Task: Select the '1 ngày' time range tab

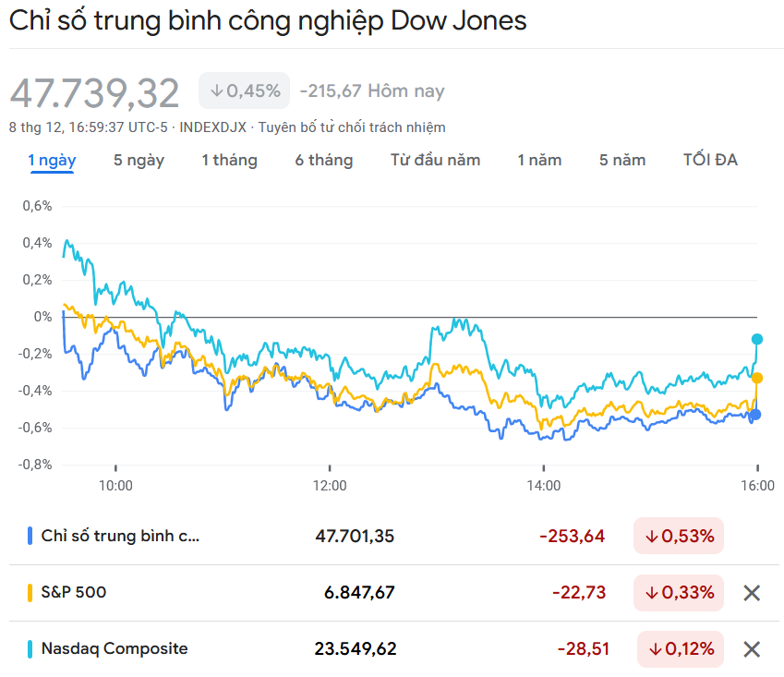Action: pyautogui.click(x=52, y=160)
